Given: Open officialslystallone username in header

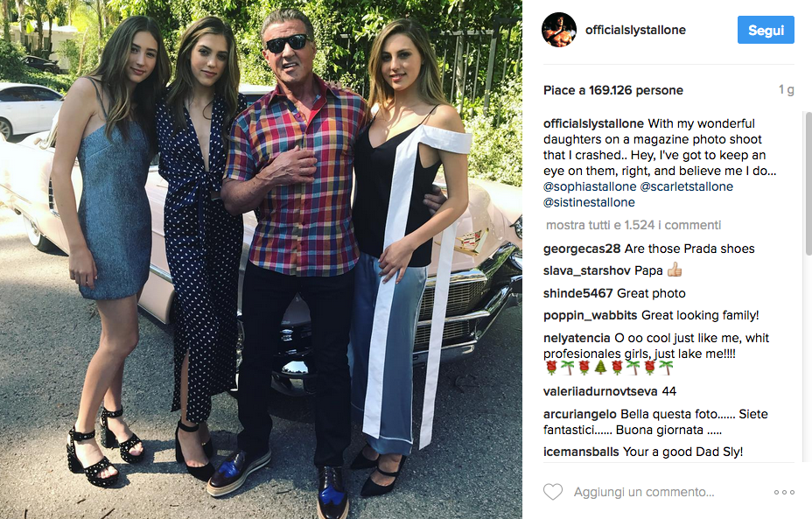Looking at the screenshot, I should click(635, 30).
